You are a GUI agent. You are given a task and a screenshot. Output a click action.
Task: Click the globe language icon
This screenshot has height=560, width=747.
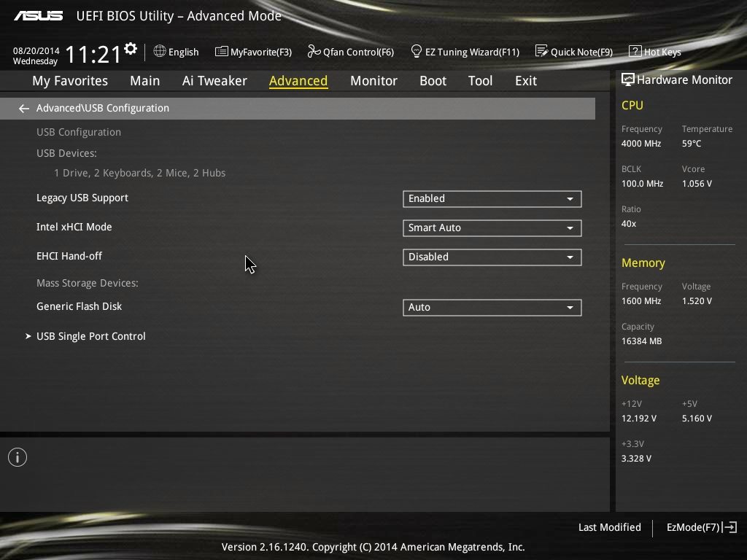click(x=160, y=51)
